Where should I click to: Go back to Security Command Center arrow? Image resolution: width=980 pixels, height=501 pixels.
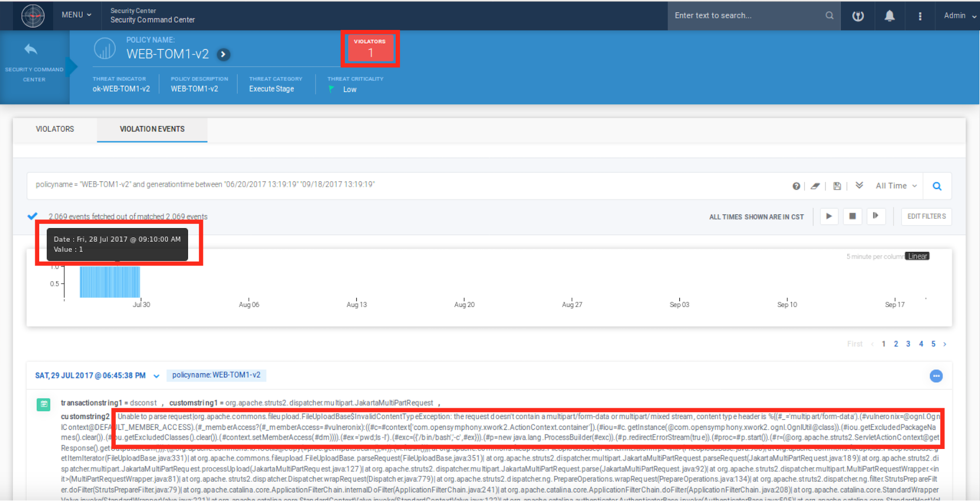pyautogui.click(x=31, y=49)
